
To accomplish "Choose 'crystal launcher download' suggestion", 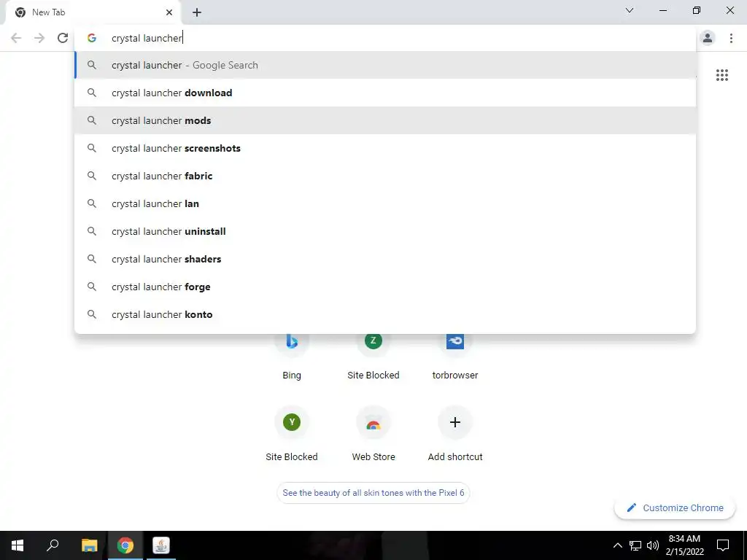I will (385, 93).
